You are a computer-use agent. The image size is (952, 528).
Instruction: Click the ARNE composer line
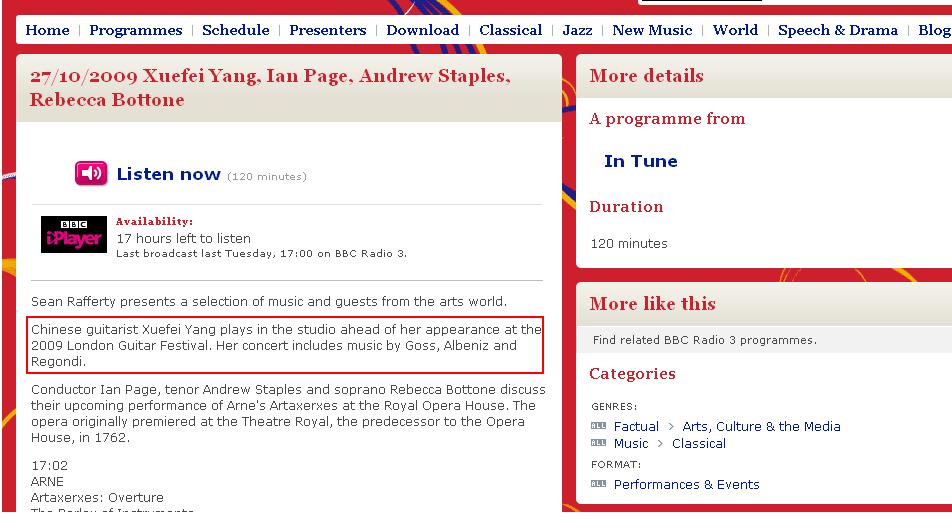47,481
